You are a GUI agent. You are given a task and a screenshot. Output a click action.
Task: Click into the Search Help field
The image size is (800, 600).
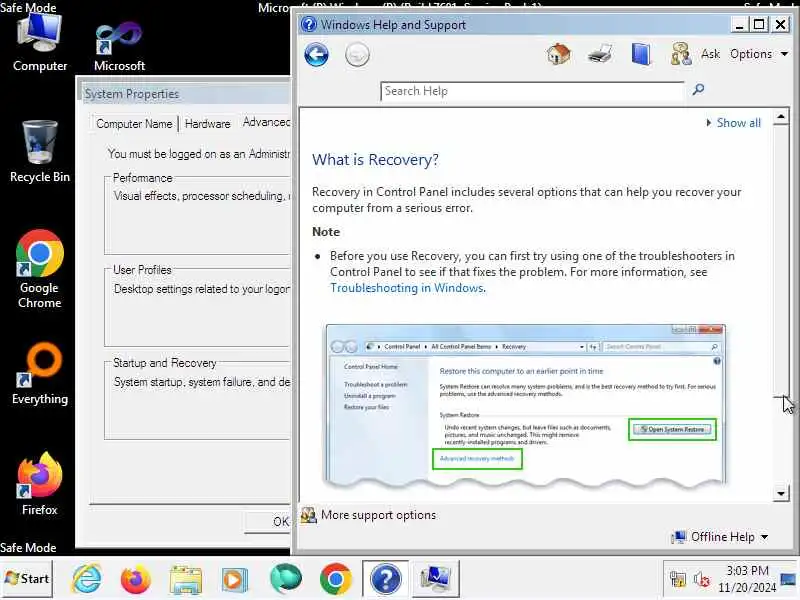point(532,91)
